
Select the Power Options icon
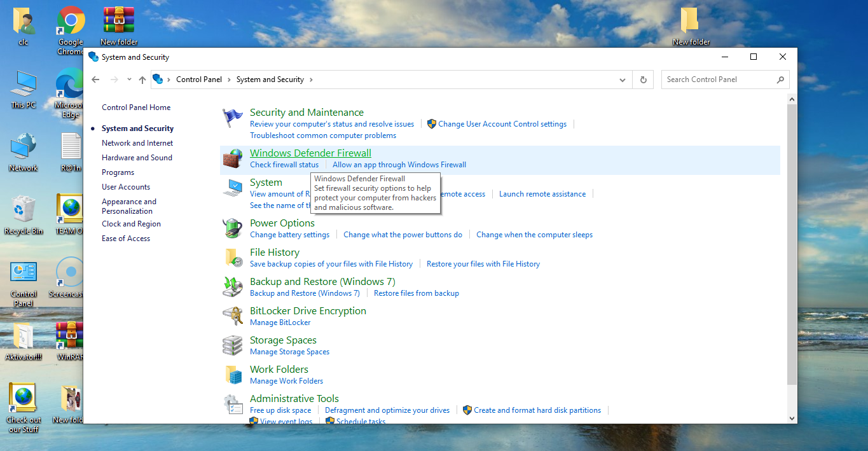232,226
